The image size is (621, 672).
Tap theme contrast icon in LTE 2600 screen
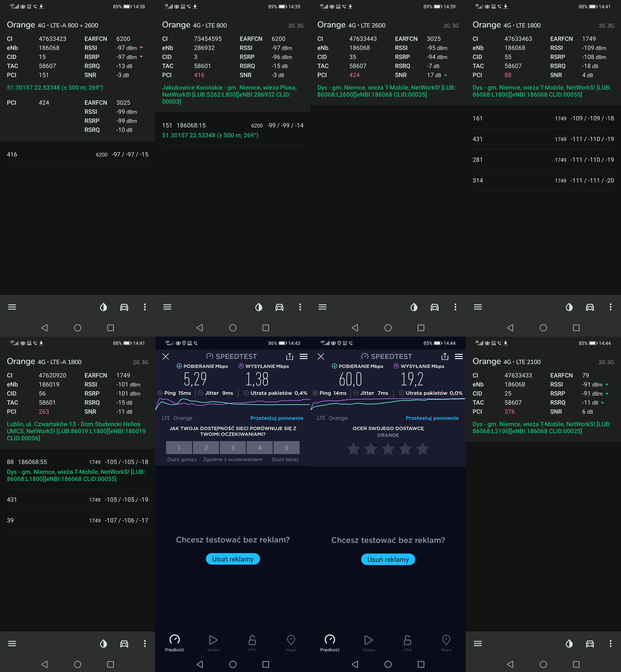coord(414,307)
